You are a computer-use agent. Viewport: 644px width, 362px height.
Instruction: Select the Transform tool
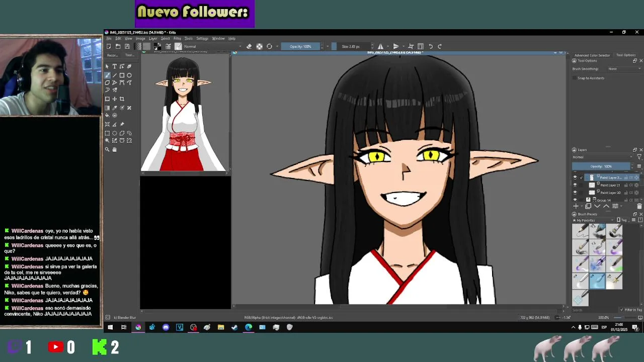pyautogui.click(x=107, y=99)
